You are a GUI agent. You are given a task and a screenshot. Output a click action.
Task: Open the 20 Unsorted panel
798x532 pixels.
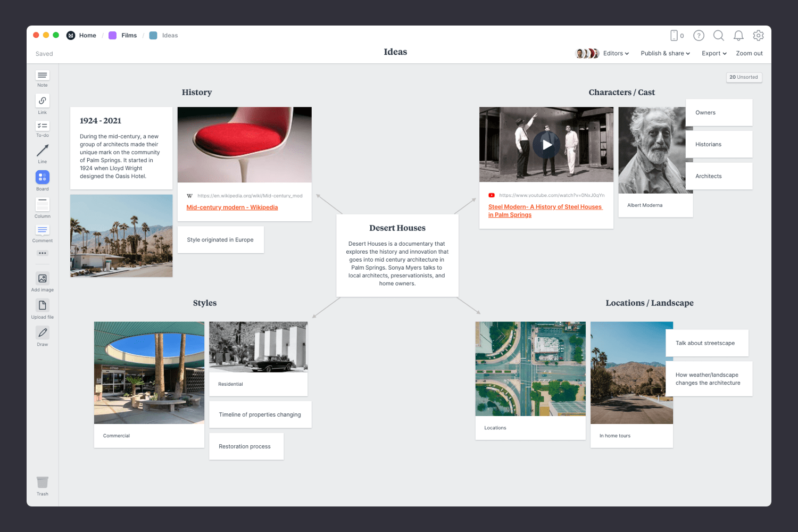click(x=744, y=77)
